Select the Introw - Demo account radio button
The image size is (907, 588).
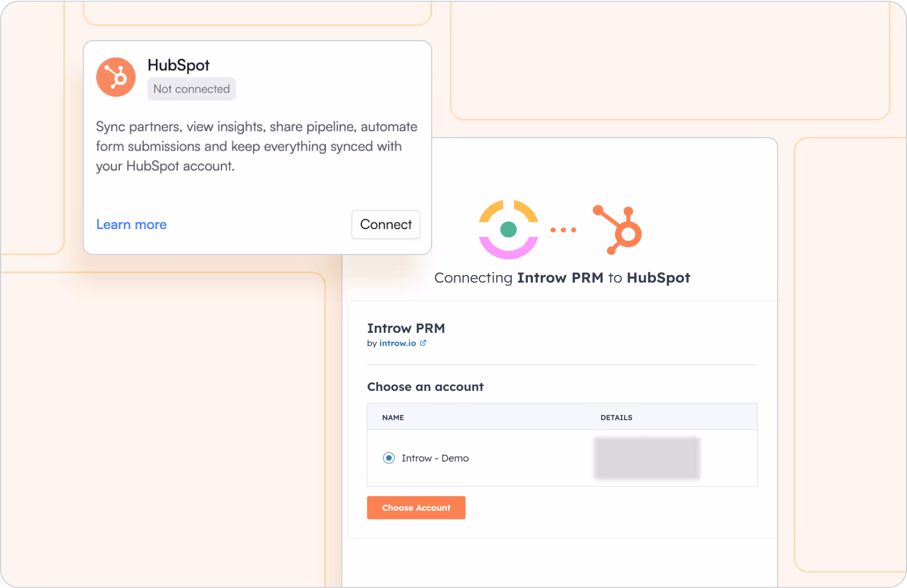[x=389, y=458]
